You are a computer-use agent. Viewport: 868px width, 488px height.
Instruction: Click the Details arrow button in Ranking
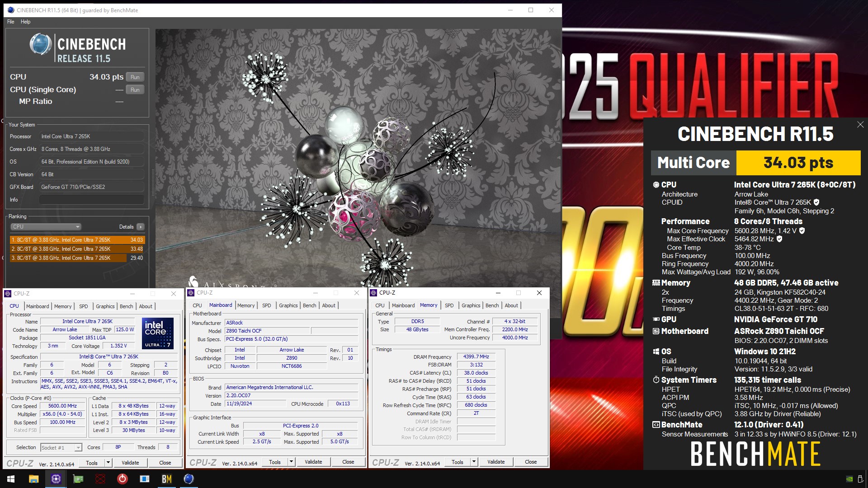pyautogui.click(x=141, y=227)
